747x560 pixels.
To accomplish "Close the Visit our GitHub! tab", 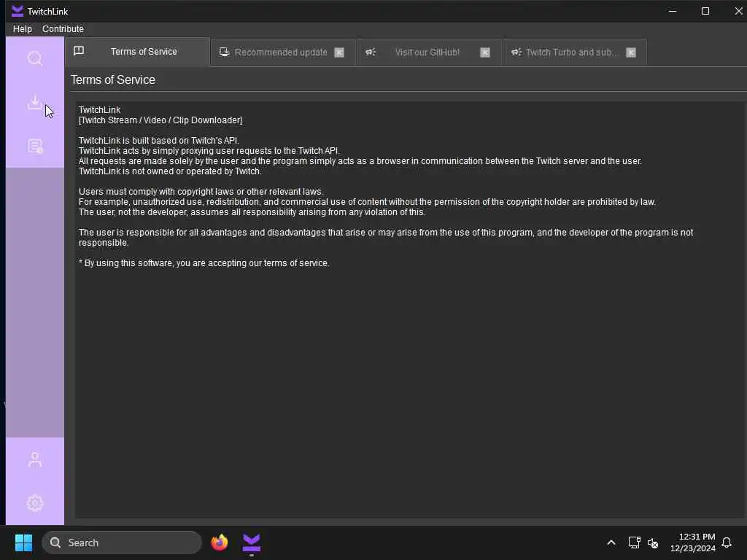I will [485, 52].
